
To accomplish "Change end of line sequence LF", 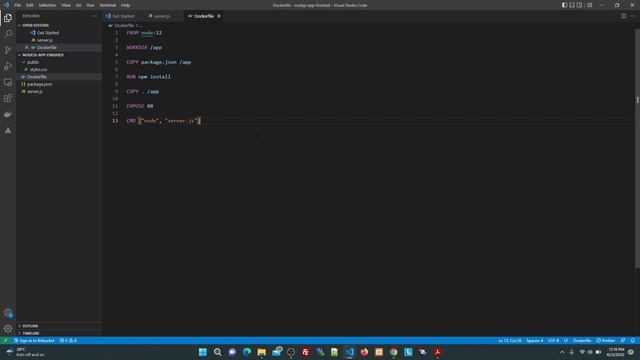I will click(x=566, y=340).
